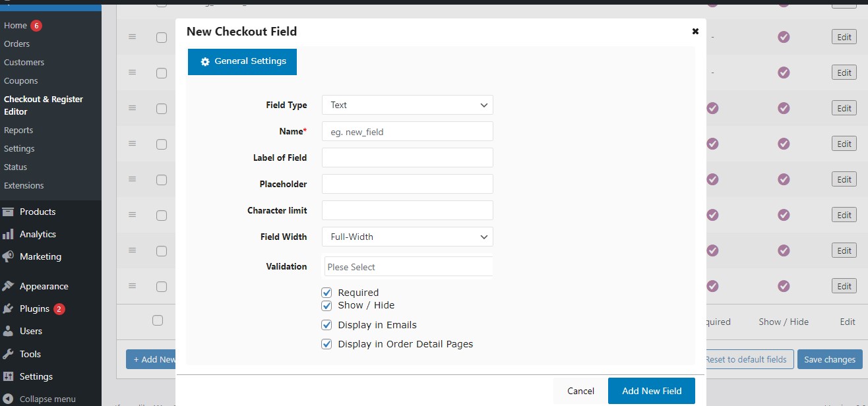Viewport: 868px width, 406px height.
Task: Click the Appearance paintbrush icon
Action: click(x=8, y=286)
